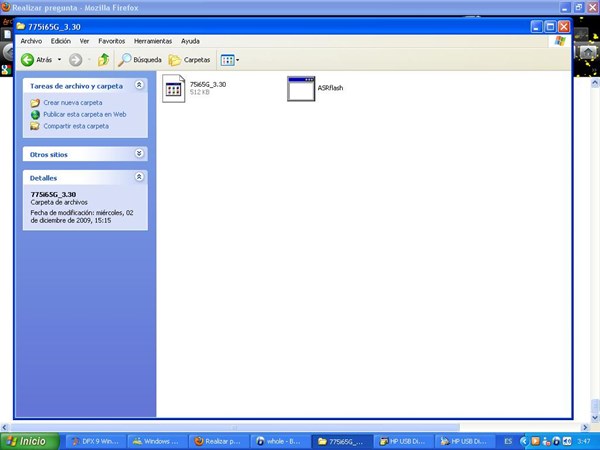Minimize the 775i65G_3.30 Explorer window
Viewport: 600px width, 450px height.
click(x=536, y=27)
